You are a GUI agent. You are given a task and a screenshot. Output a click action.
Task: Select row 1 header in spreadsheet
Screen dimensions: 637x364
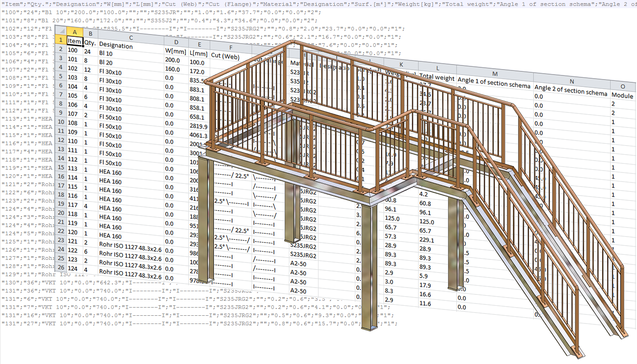coord(60,40)
